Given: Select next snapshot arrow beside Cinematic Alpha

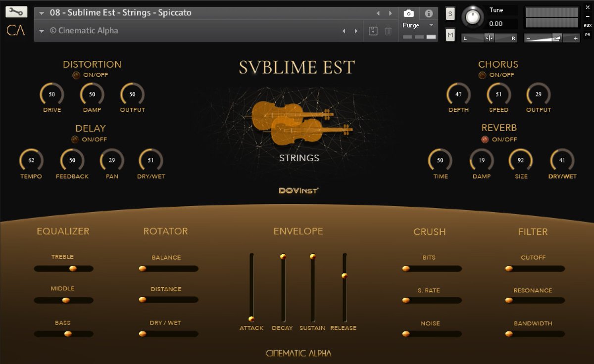Looking at the screenshot, I should pos(356,31).
